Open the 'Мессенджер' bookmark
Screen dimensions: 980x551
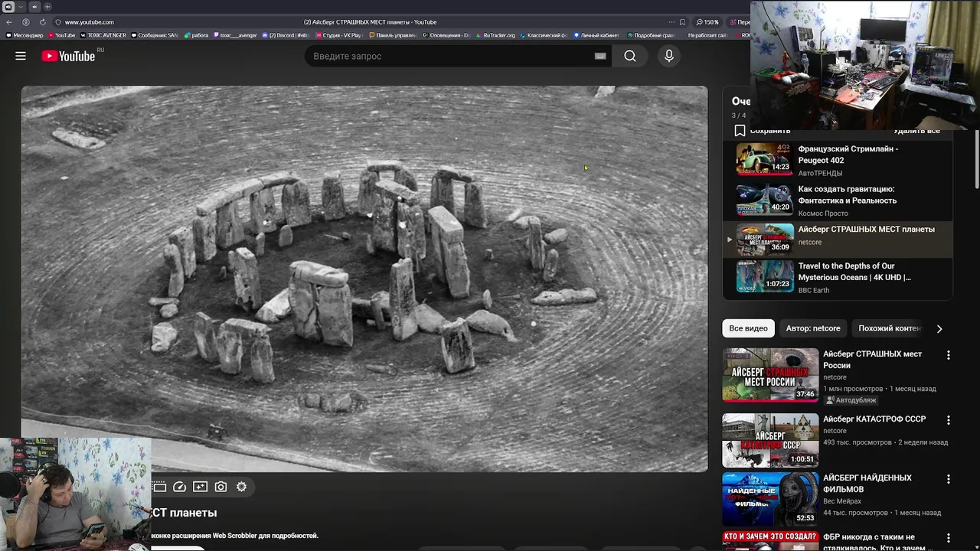pos(24,35)
